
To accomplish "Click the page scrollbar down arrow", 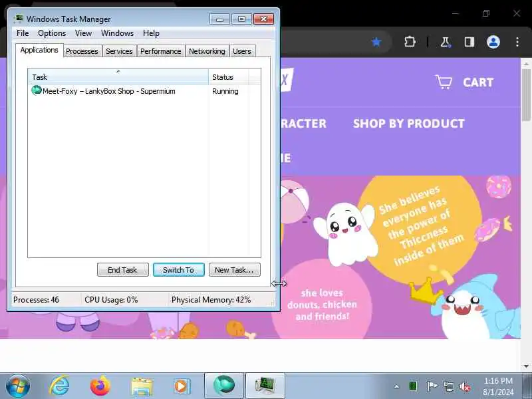I will 526,366.
